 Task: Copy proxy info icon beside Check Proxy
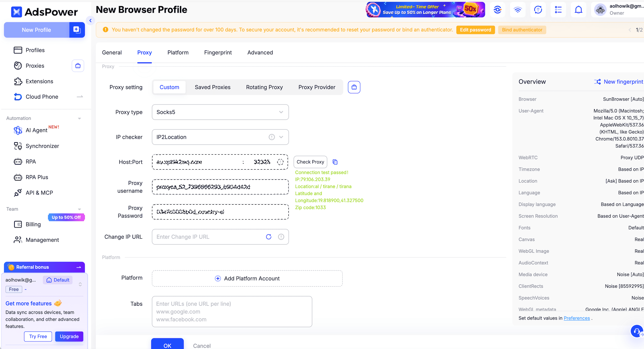pos(335,162)
